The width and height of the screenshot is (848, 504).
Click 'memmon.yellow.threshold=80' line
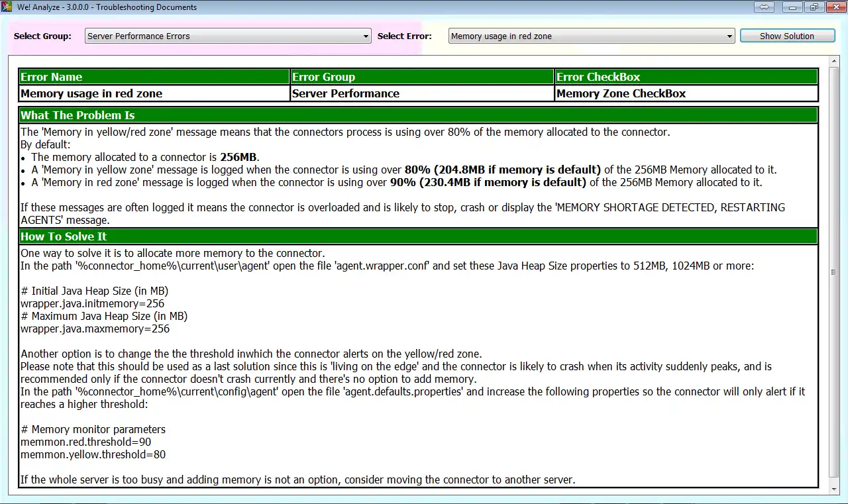93,454
